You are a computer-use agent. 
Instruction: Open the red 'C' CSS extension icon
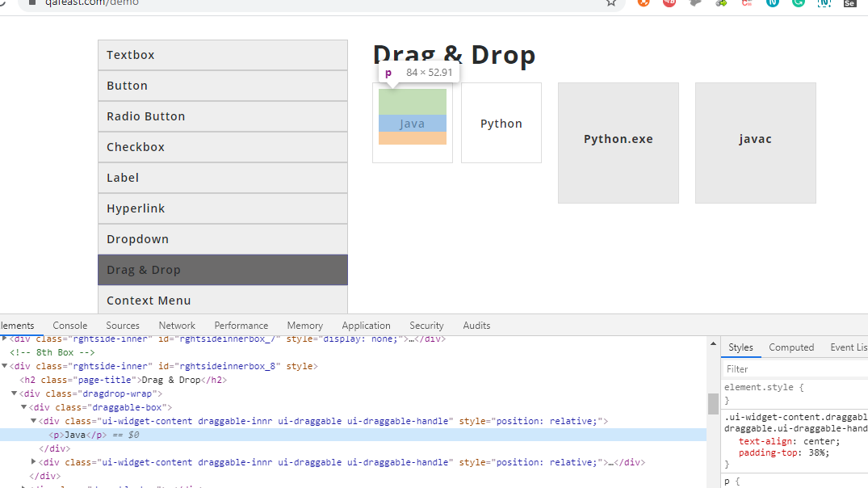(x=747, y=2)
